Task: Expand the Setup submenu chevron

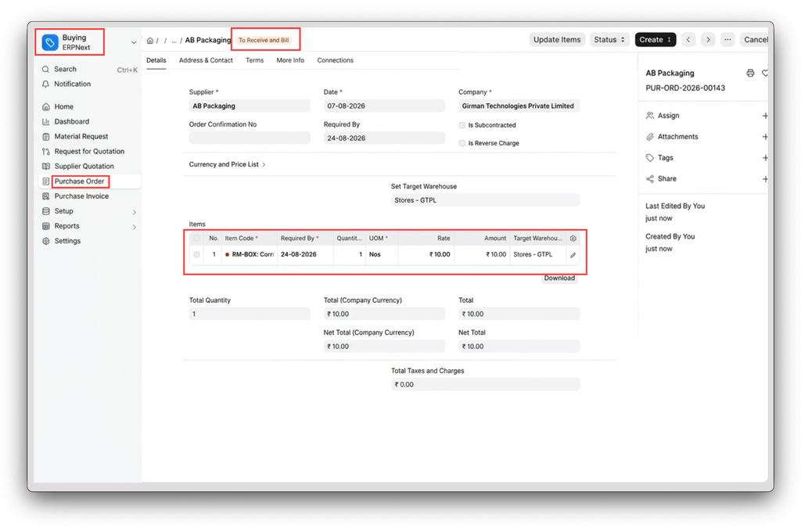Action: 135,211
